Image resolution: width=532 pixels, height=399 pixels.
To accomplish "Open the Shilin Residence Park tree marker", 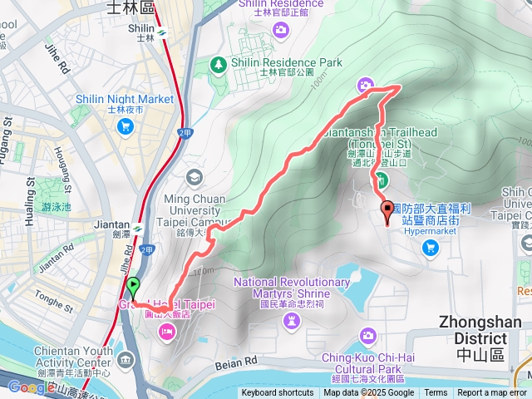I will point(219,64).
